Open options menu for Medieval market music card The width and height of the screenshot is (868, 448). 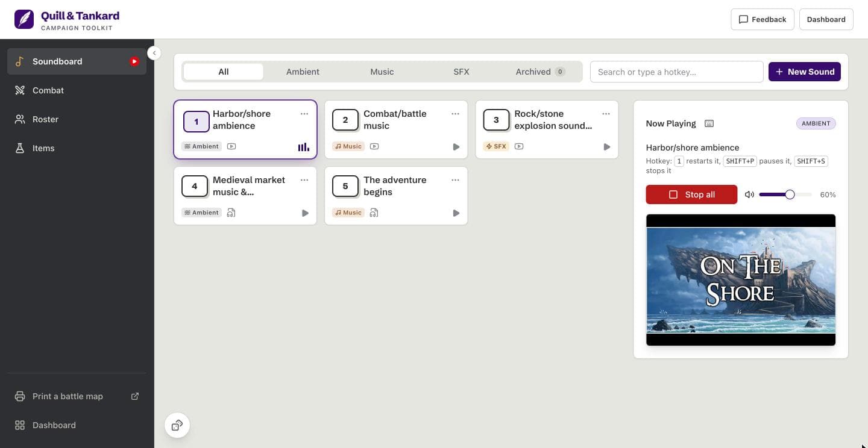(x=304, y=180)
